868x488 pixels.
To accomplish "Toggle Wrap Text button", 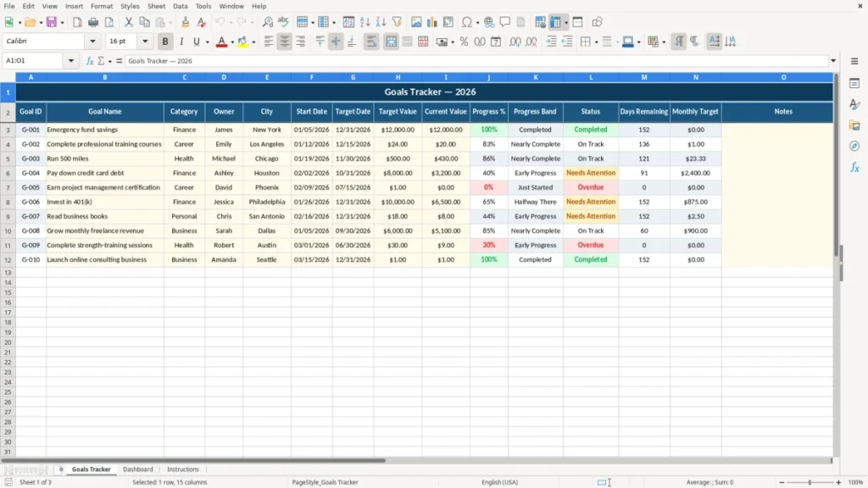I will click(x=371, y=42).
